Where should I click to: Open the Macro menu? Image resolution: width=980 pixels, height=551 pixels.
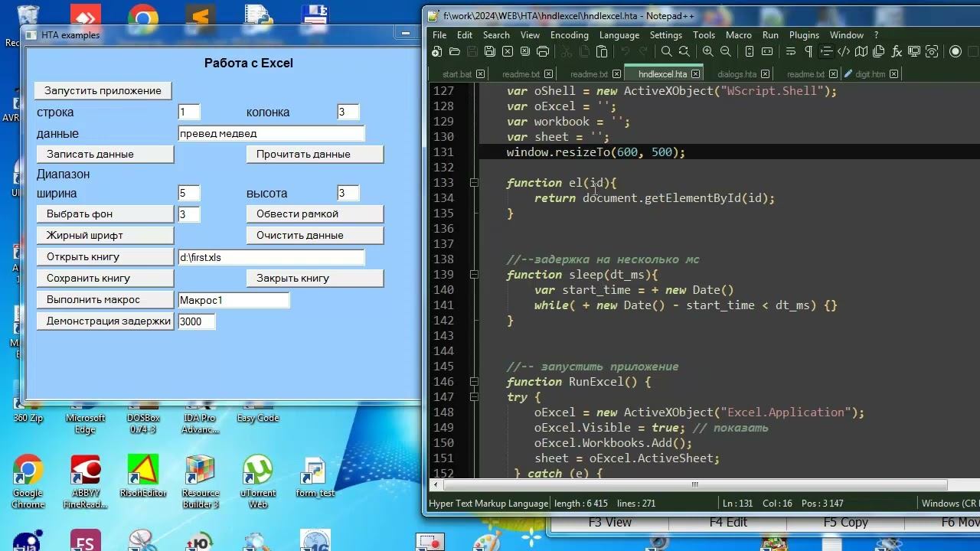click(738, 35)
